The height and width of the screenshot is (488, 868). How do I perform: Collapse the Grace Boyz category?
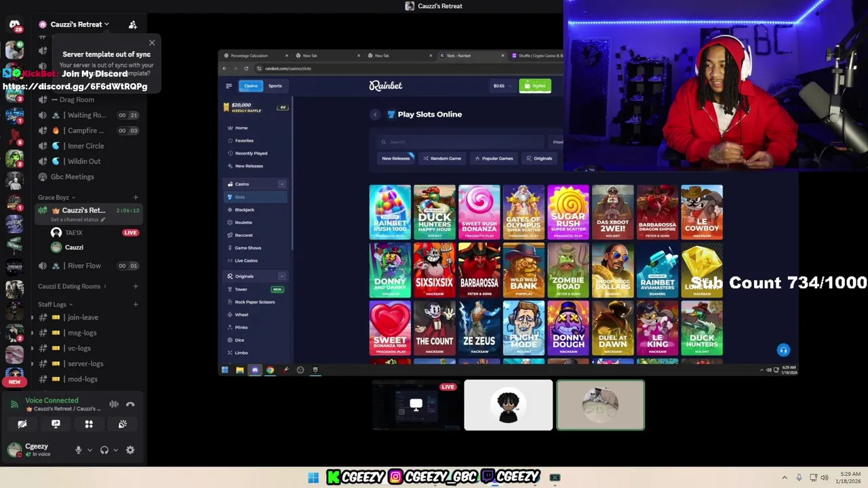56,197
